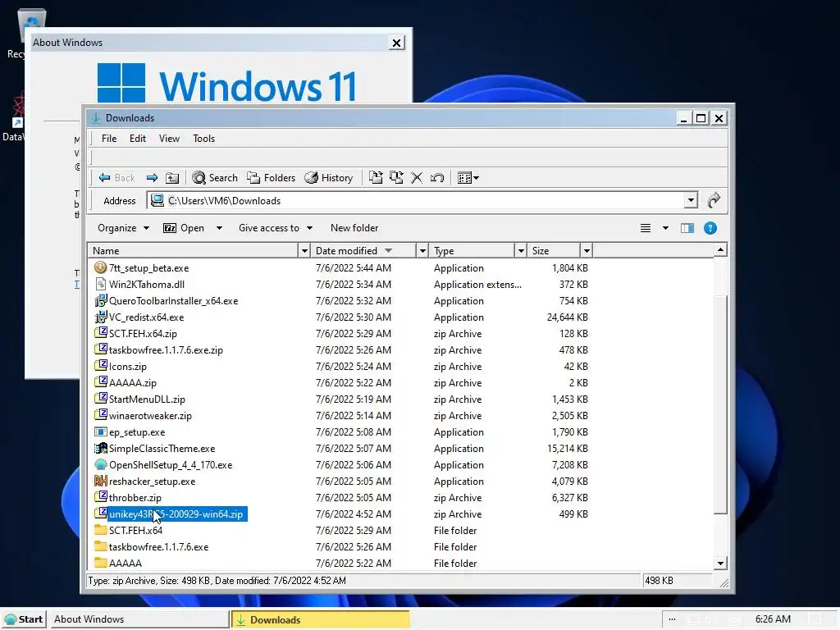Expand the address bar dropdown
Viewport: 840px width, 630px height.
(x=691, y=201)
